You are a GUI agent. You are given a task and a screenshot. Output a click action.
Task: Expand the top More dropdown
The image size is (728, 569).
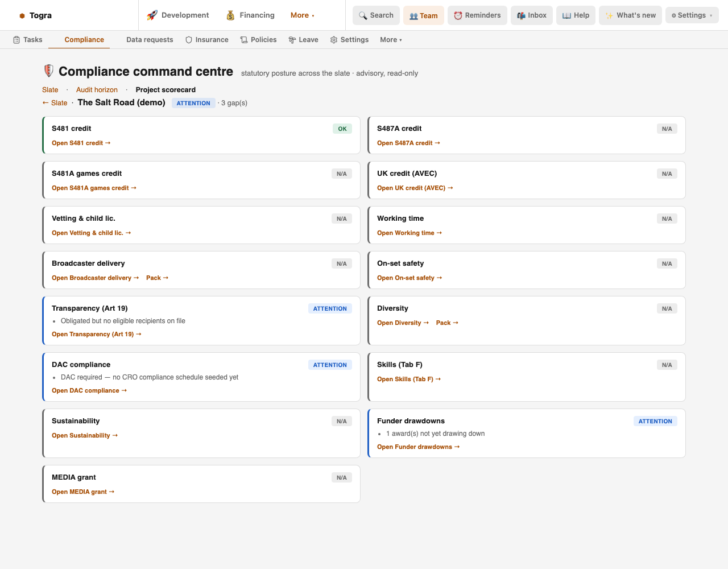303,15
